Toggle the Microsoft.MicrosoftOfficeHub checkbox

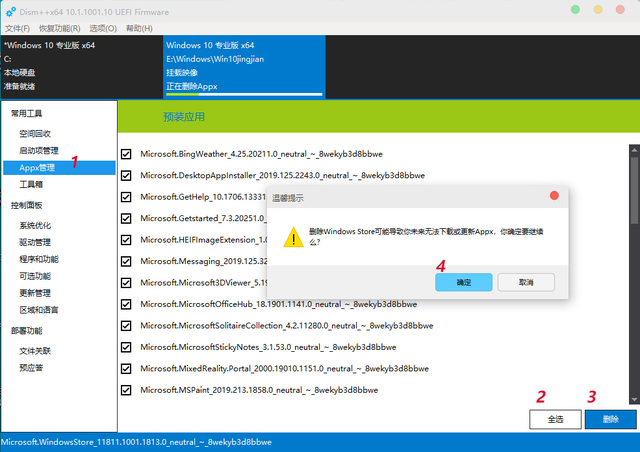coord(126,304)
